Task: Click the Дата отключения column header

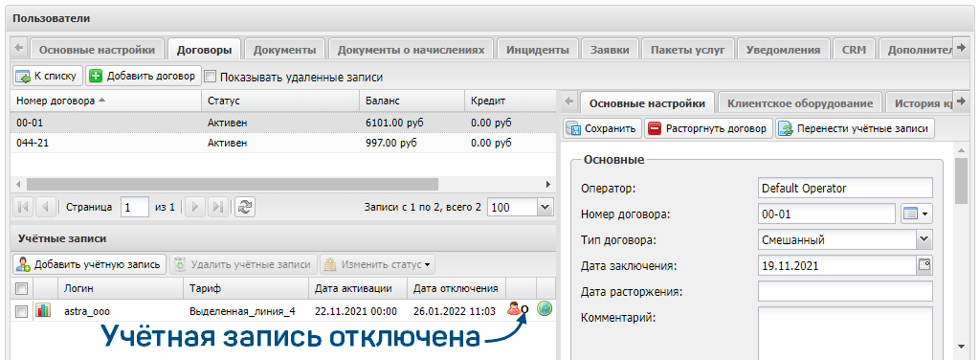Action: tap(457, 288)
